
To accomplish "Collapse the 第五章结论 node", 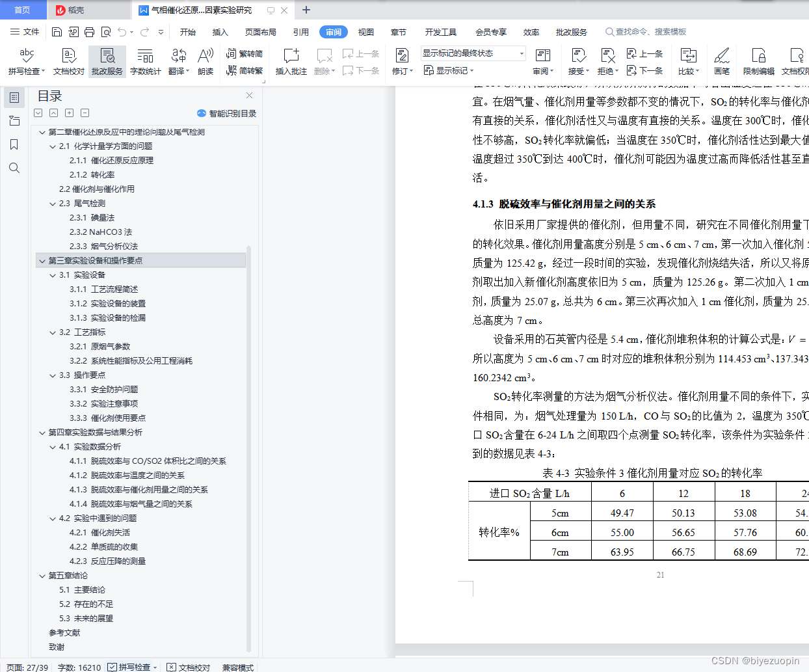I will [42, 576].
